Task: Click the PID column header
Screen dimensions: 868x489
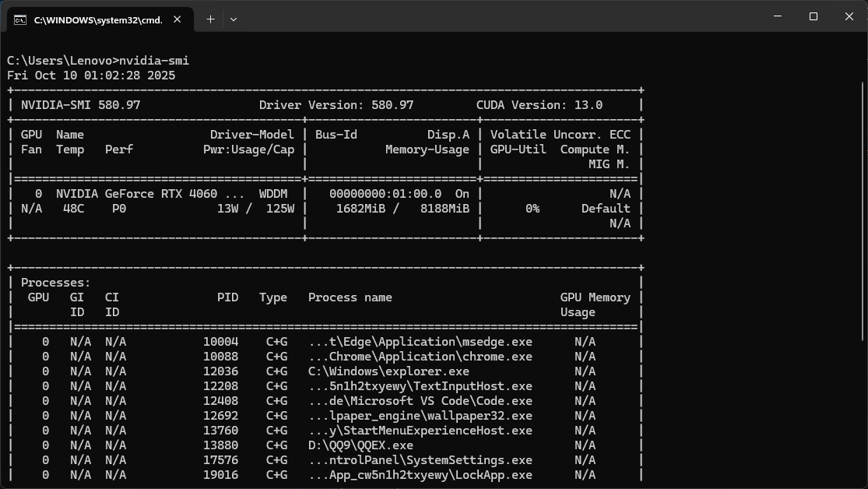Action: coord(227,298)
